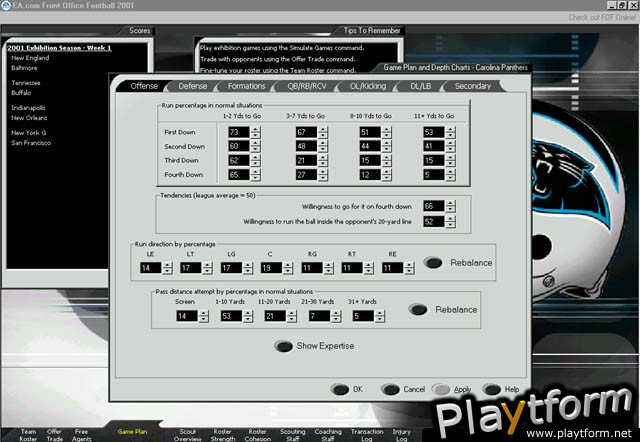Click the Cancel button
This screenshot has height=442, width=640.
pos(403,389)
